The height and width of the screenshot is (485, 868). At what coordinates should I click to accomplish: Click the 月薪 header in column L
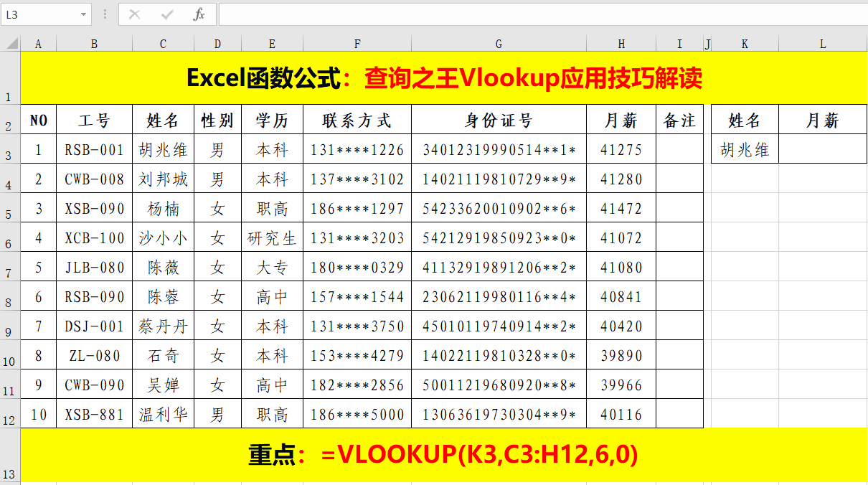point(823,120)
